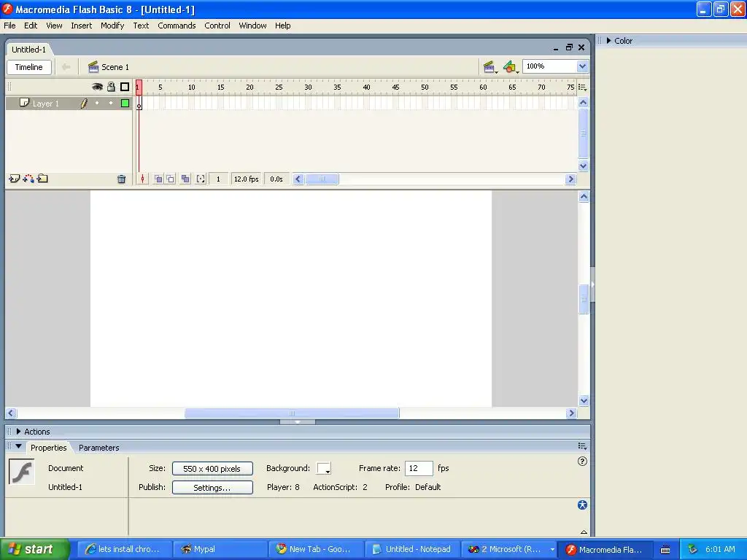
Task: Restore the document window button
Action: point(569,47)
